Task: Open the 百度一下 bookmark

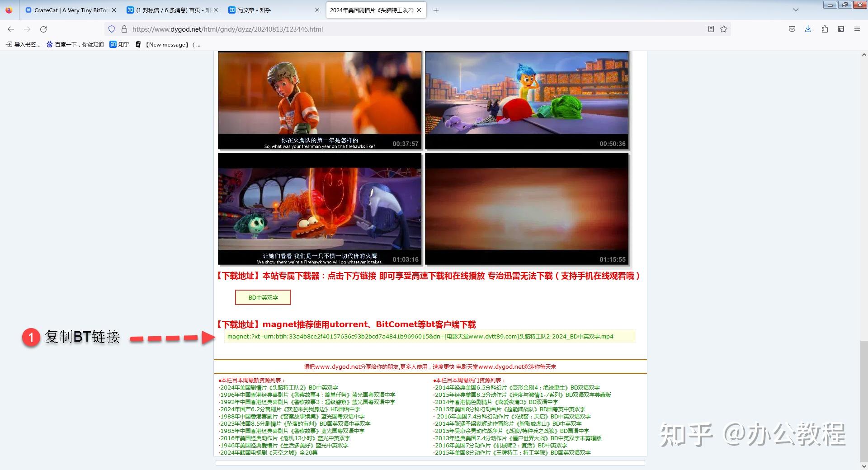Action: click(x=75, y=44)
